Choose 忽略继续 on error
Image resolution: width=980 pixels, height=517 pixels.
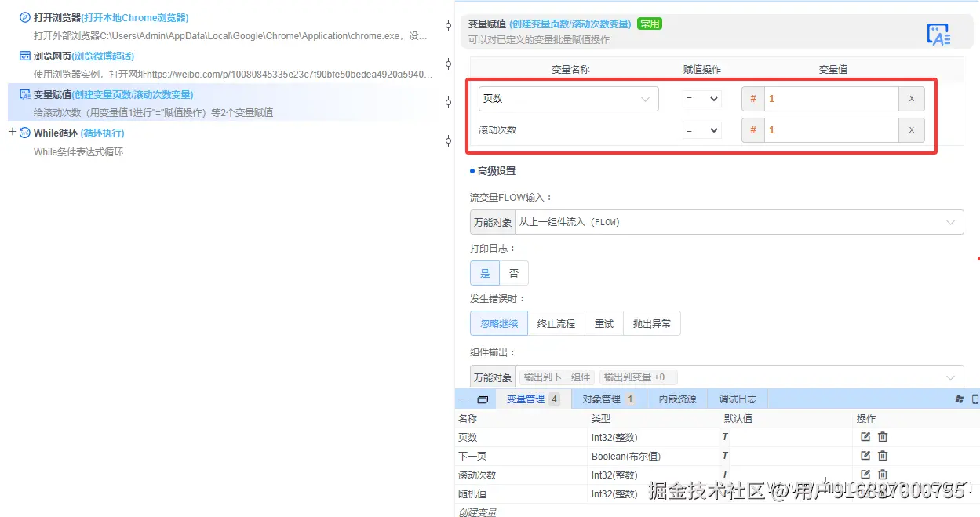point(499,323)
